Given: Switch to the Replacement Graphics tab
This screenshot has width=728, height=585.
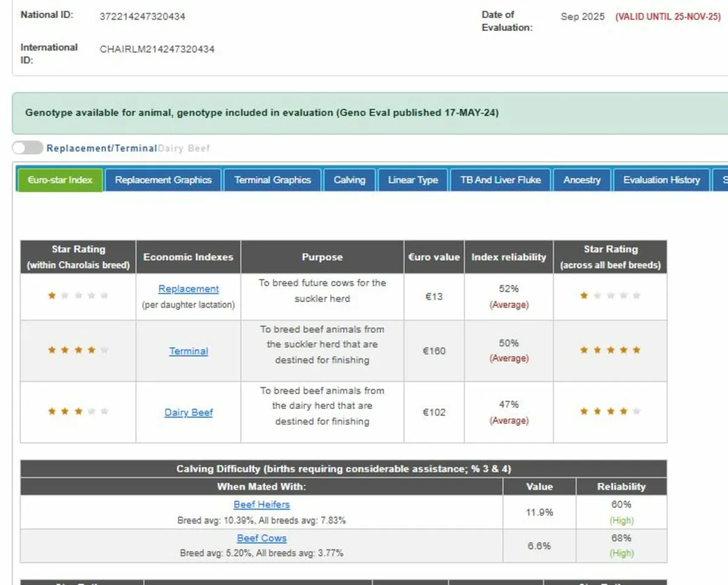Looking at the screenshot, I should pos(163,180).
